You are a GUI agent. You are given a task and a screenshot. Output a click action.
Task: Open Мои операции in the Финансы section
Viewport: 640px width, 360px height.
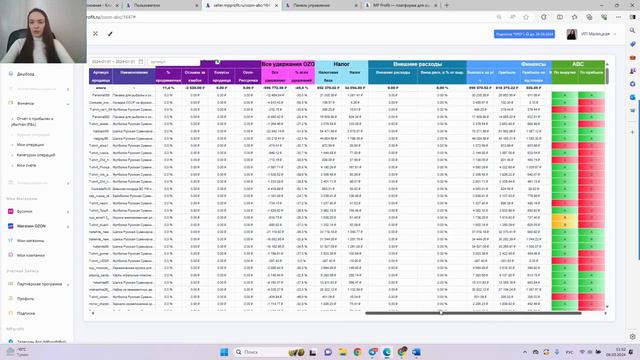tap(30, 145)
